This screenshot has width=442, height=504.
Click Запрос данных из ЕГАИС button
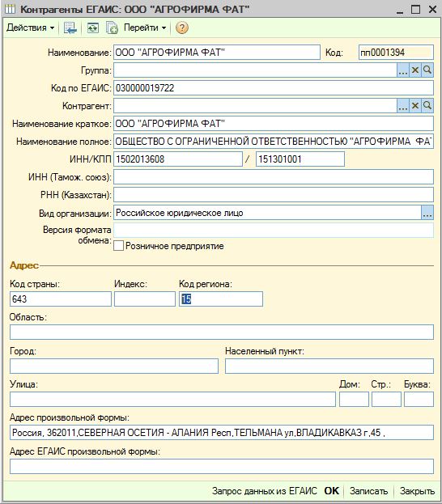pyautogui.click(x=265, y=491)
